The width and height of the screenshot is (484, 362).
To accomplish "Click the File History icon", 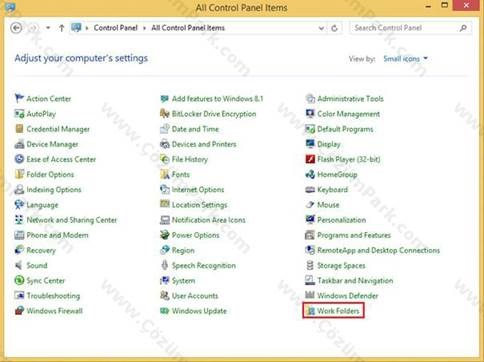I will (165, 159).
